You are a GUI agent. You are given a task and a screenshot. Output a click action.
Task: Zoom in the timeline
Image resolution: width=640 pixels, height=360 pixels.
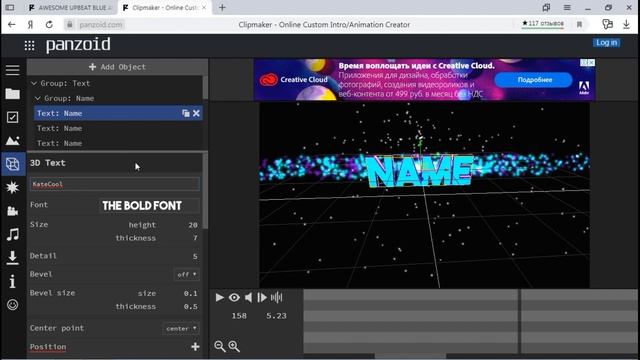234,346
